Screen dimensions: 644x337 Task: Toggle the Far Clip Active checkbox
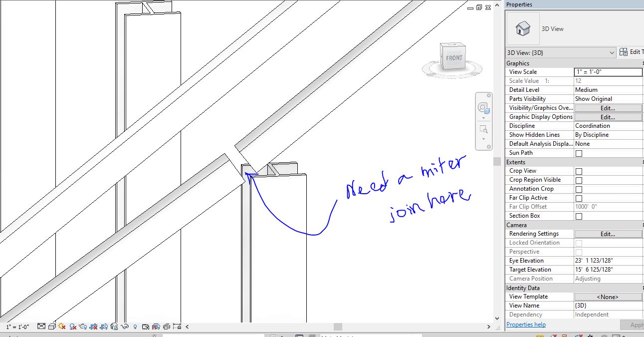tap(580, 198)
